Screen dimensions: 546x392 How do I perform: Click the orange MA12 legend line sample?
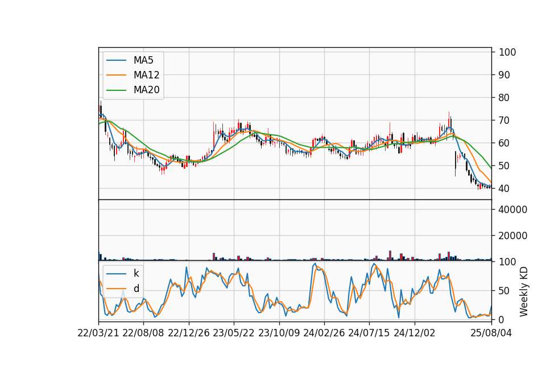116,75
